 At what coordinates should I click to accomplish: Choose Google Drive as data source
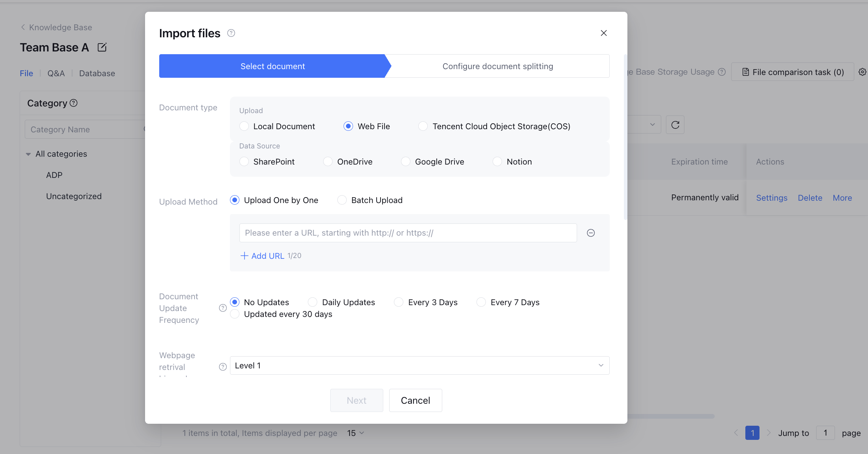coord(406,162)
